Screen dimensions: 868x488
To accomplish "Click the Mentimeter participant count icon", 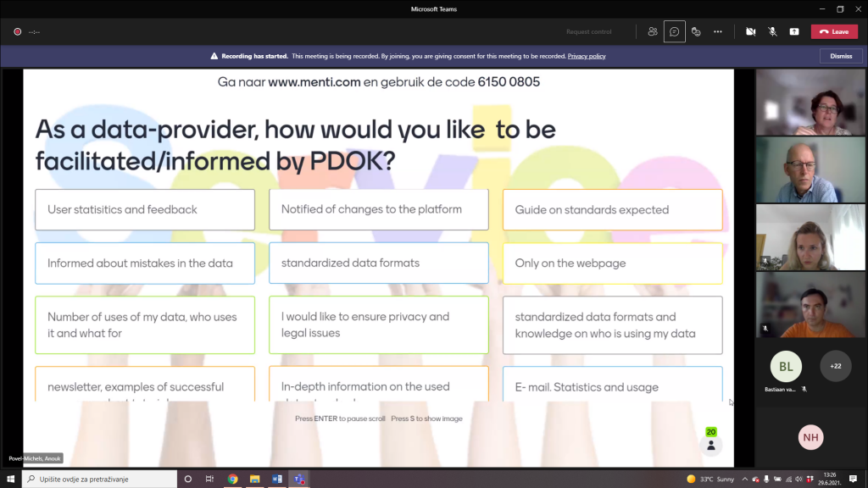I will 711,444.
